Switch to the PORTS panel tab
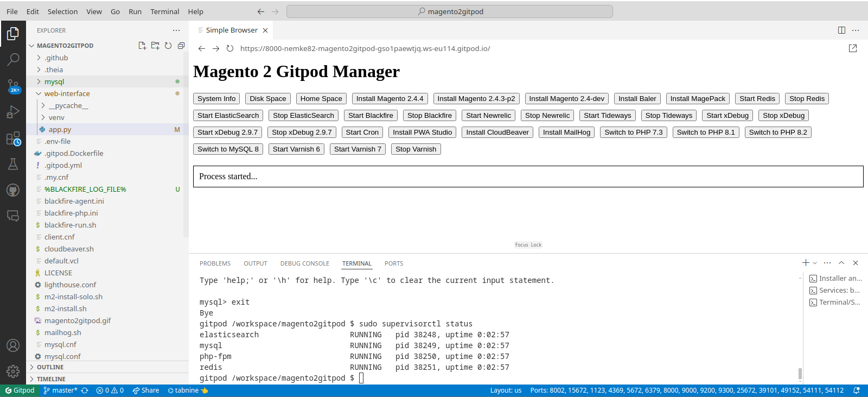The width and height of the screenshot is (868, 397). 394,263
